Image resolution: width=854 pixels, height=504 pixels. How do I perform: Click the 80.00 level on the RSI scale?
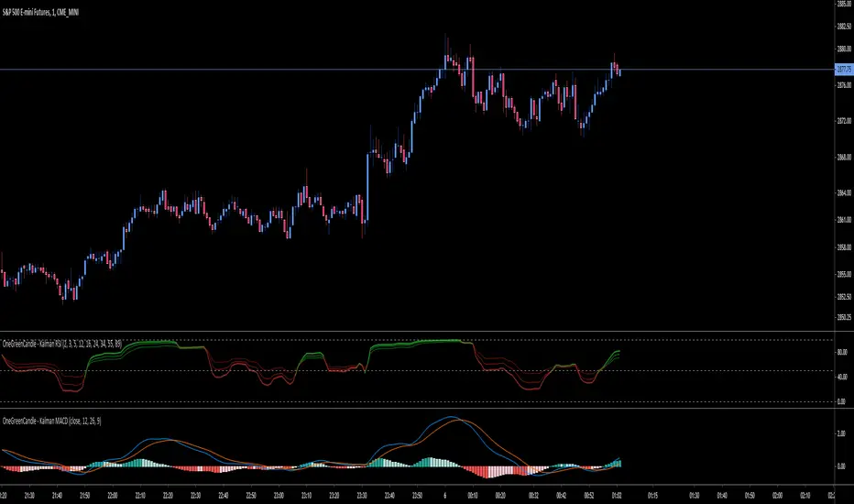click(x=841, y=353)
